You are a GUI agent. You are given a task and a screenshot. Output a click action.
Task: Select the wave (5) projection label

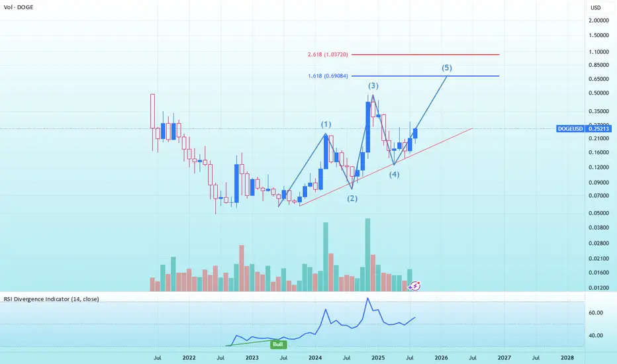(x=447, y=68)
